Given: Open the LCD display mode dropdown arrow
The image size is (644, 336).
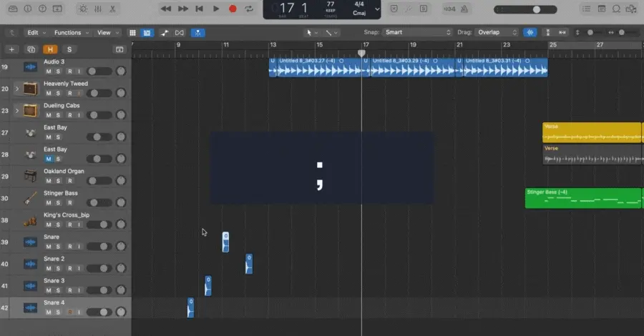Looking at the screenshot, I should click(x=377, y=9).
